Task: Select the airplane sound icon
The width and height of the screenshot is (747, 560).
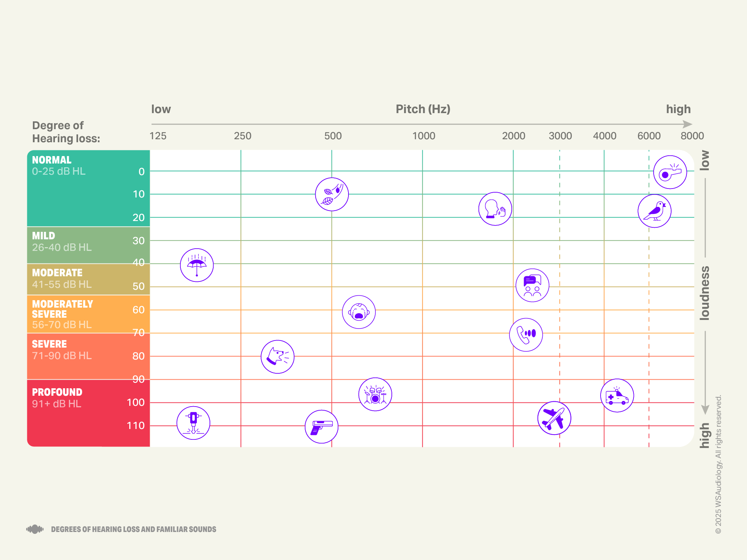Action: point(554,418)
